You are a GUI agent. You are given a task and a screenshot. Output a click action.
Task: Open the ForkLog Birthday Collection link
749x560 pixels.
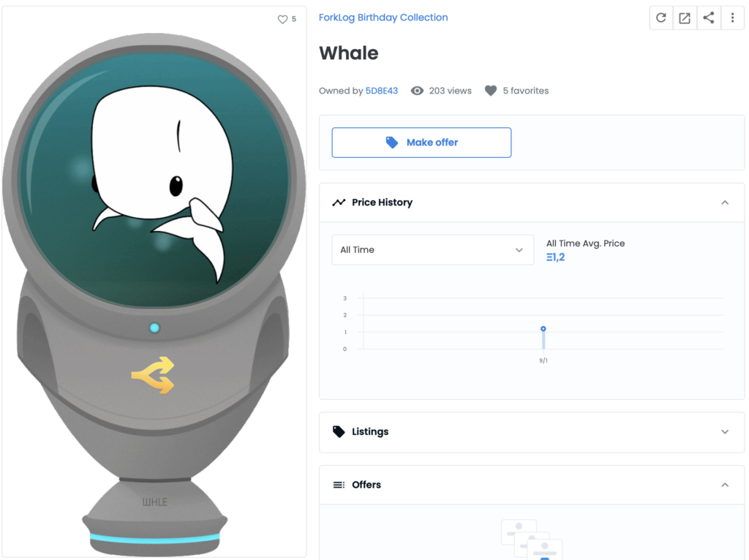point(383,18)
